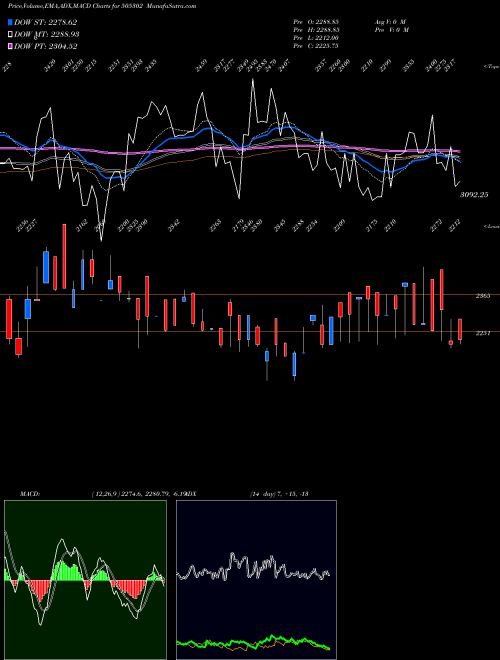This screenshot has width=500, height=660.
Task: Click the MACD panel title label
Action: pyautogui.click(x=29, y=493)
